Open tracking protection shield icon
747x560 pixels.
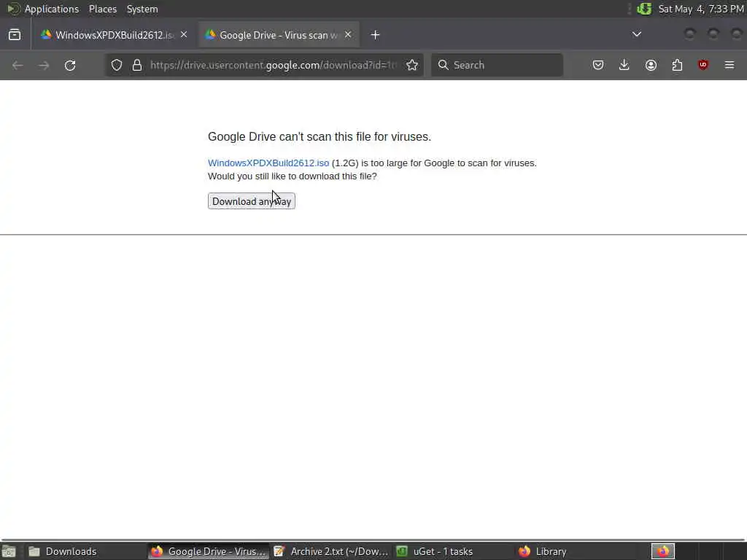click(x=117, y=65)
